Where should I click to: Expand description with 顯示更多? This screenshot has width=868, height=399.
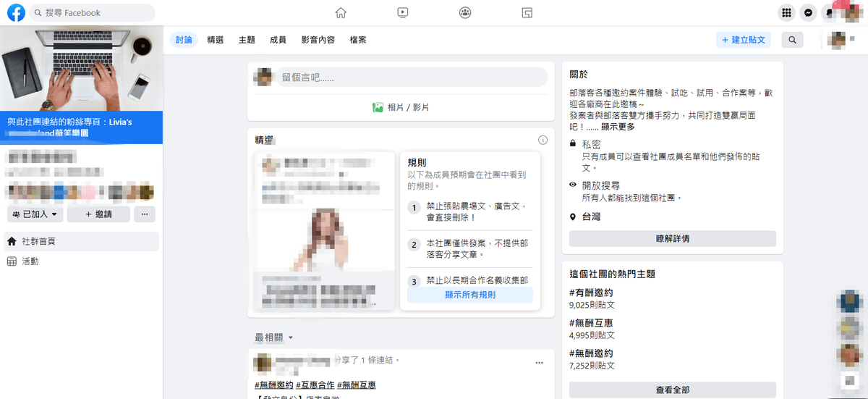tap(618, 127)
